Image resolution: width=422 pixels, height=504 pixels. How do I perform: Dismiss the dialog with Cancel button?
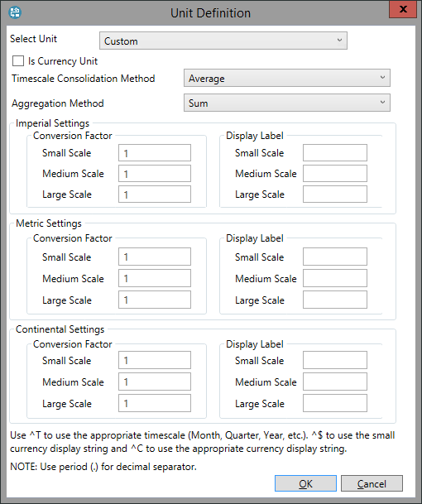pyautogui.click(x=372, y=483)
